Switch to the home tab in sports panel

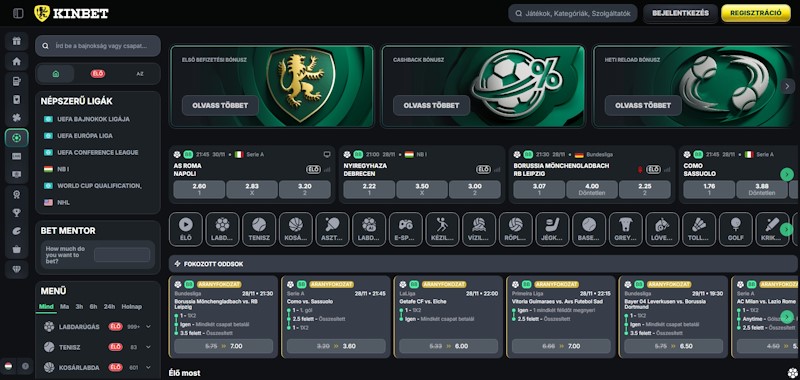pyautogui.click(x=56, y=74)
